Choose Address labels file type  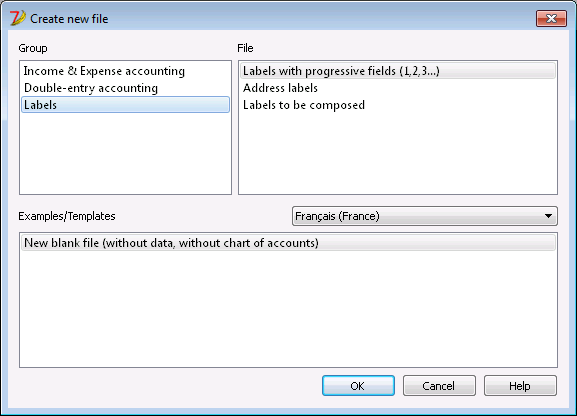point(280,88)
